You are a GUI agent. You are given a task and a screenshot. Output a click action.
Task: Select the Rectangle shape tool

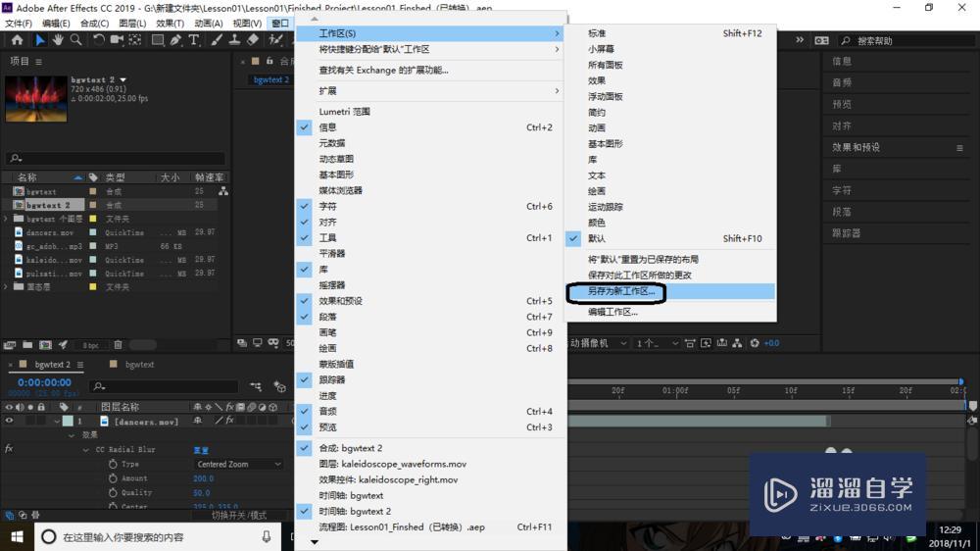[158, 40]
